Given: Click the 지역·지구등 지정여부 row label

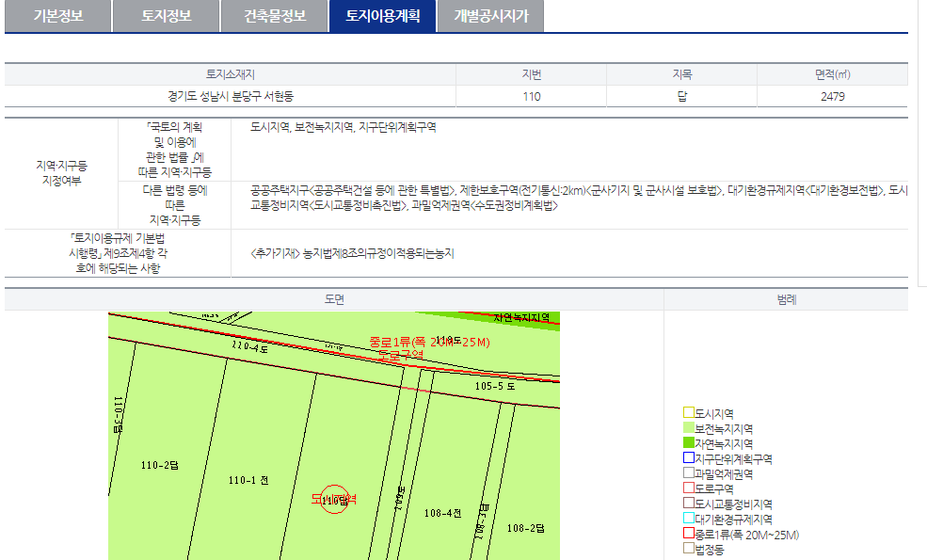Looking at the screenshot, I should click(61, 172).
